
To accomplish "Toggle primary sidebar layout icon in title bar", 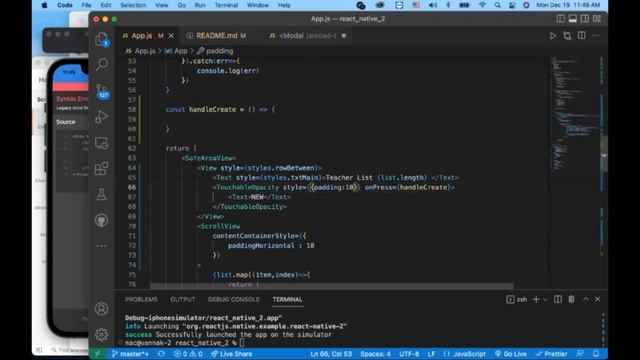I will pyautogui.click(x=561, y=19).
